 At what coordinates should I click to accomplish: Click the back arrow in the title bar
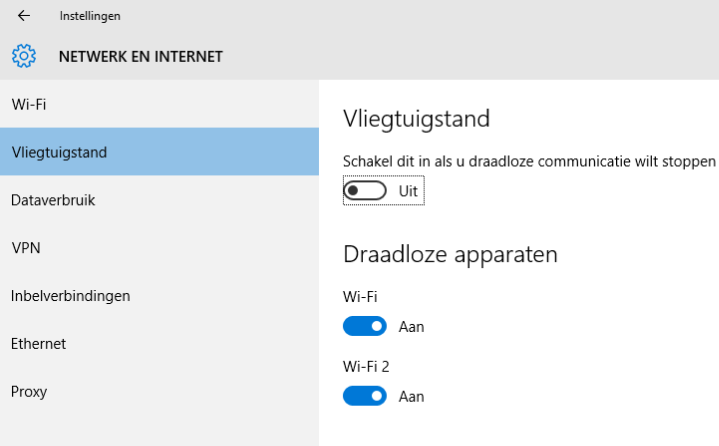click(24, 16)
